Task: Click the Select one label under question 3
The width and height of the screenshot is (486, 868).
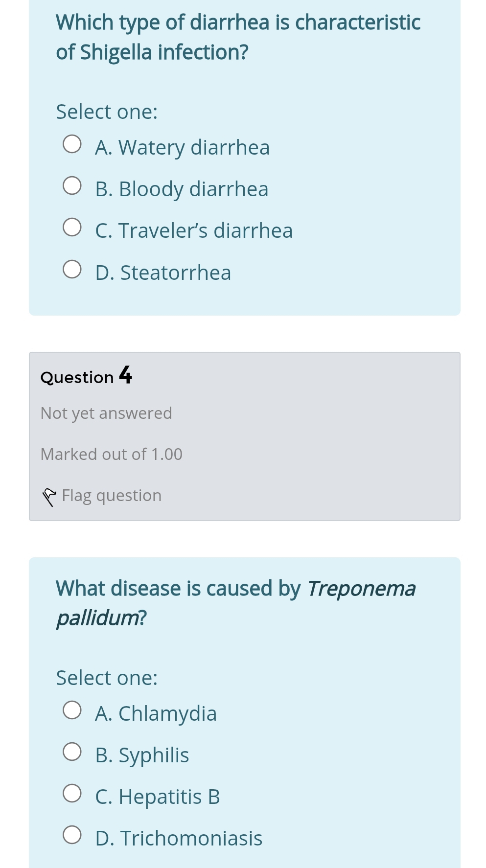Action: click(x=106, y=112)
